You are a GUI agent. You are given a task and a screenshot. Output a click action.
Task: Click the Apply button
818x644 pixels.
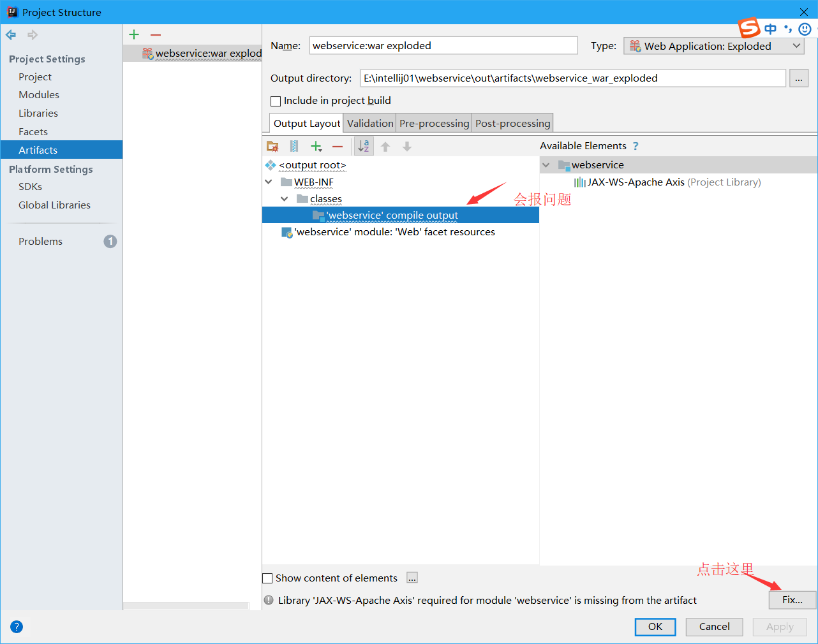(780, 627)
